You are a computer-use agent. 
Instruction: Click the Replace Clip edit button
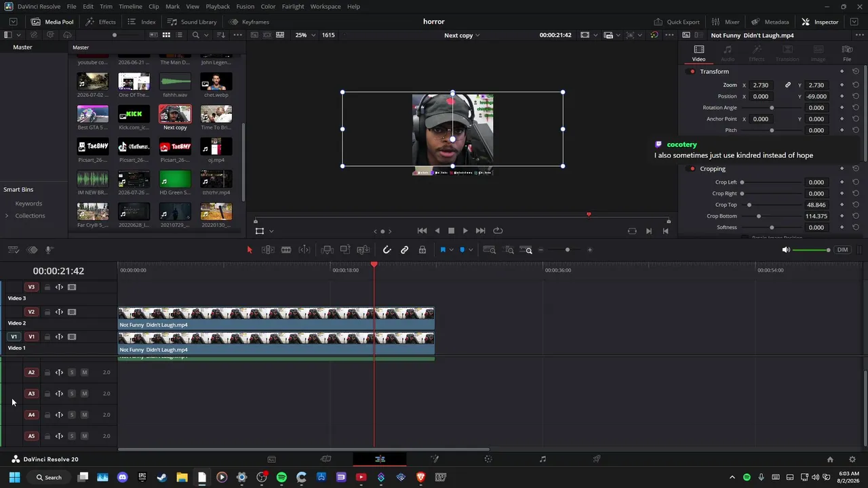pos(363,250)
